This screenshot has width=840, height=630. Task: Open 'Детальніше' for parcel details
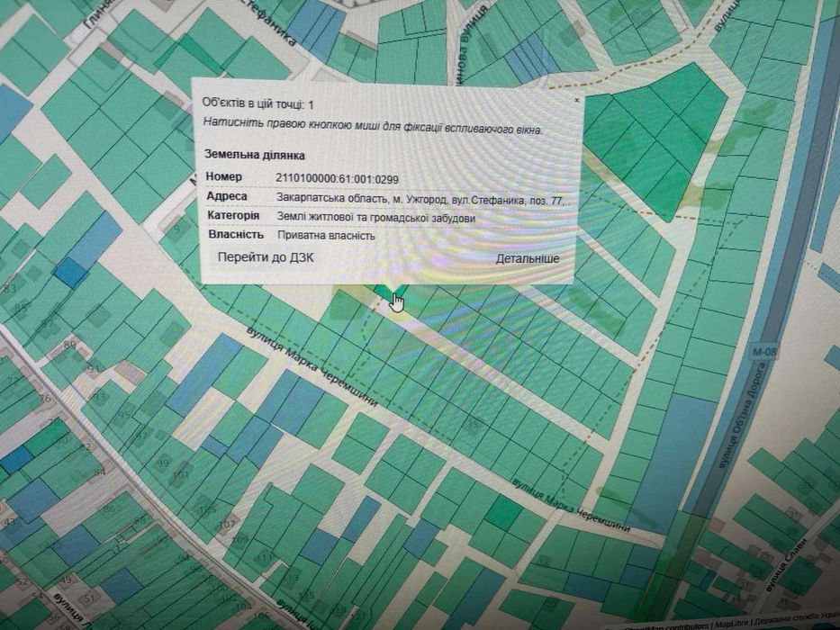tap(528, 259)
